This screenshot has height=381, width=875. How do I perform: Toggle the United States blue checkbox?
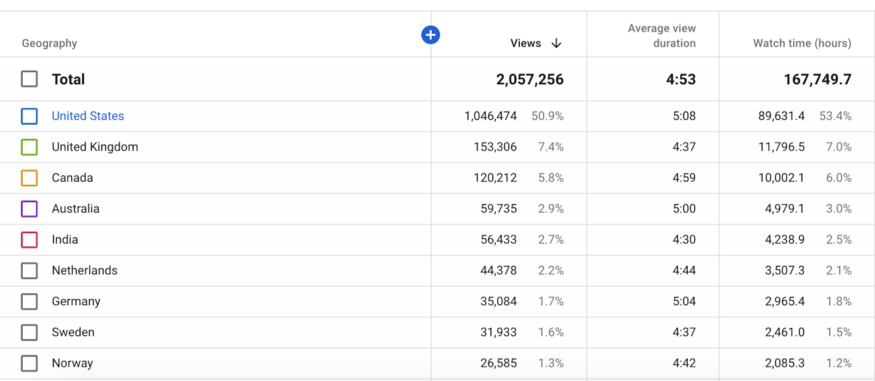coord(30,116)
